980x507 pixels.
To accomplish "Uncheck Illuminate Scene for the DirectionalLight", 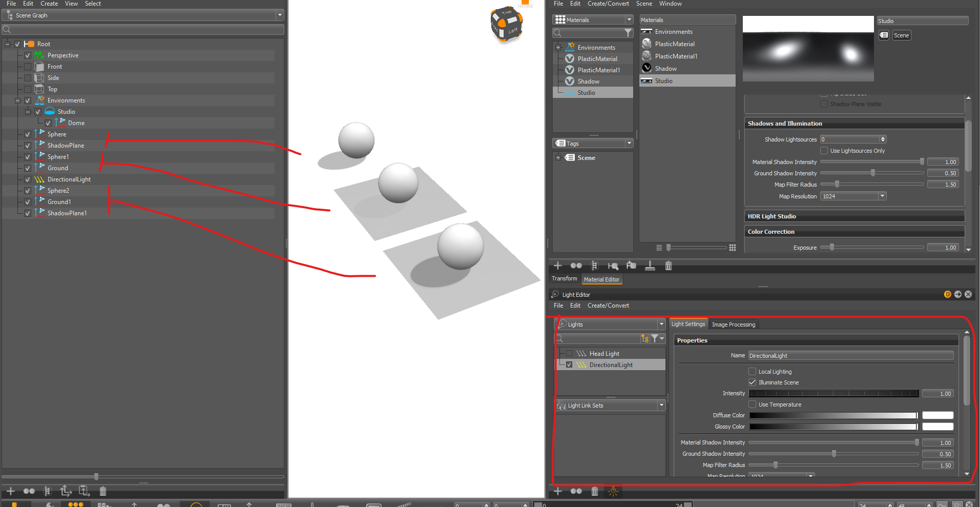I will 752,382.
